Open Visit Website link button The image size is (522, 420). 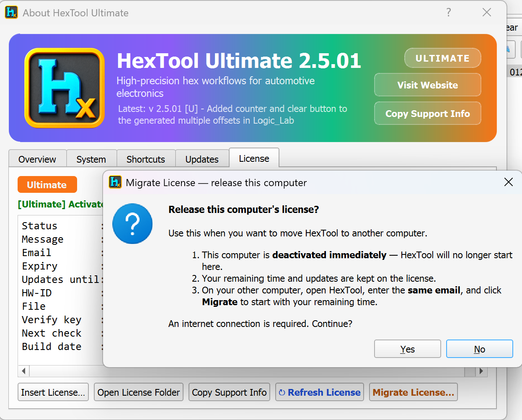[x=427, y=85]
